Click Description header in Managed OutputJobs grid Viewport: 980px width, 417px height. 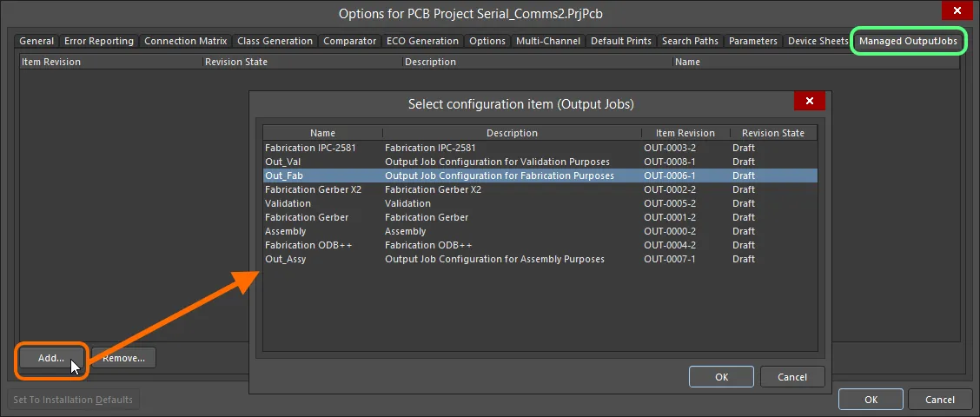(538, 62)
